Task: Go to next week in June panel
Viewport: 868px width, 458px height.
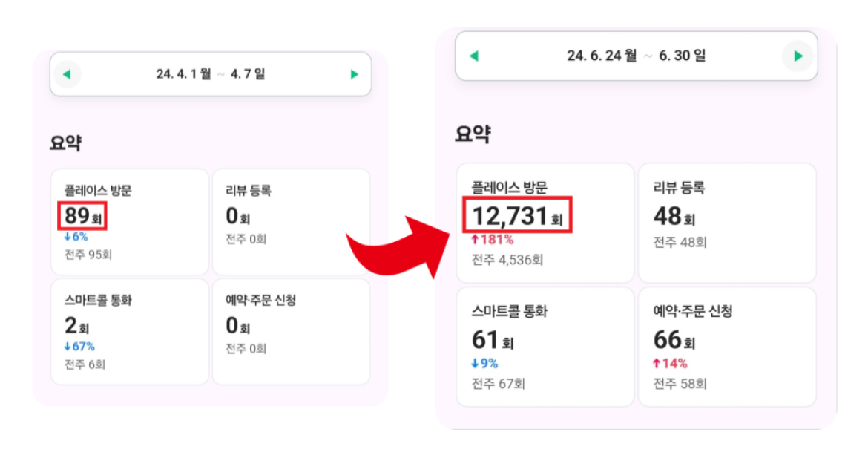Action: (798, 56)
